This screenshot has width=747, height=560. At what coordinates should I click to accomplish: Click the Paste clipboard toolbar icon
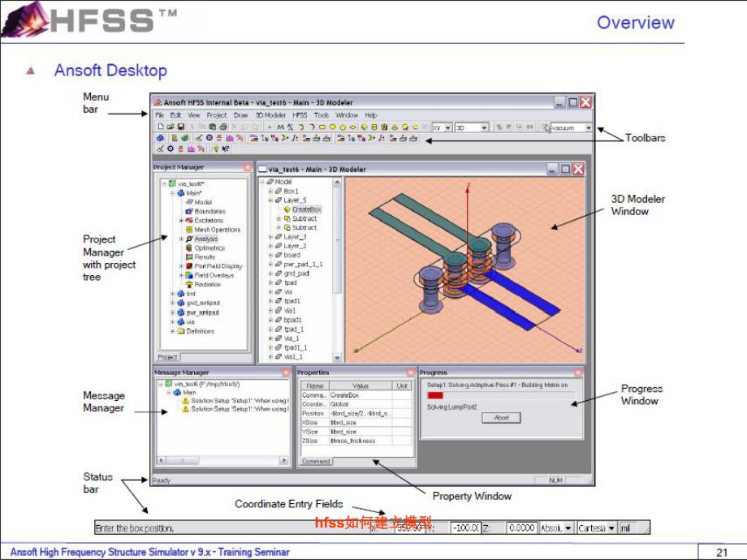(213, 127)
